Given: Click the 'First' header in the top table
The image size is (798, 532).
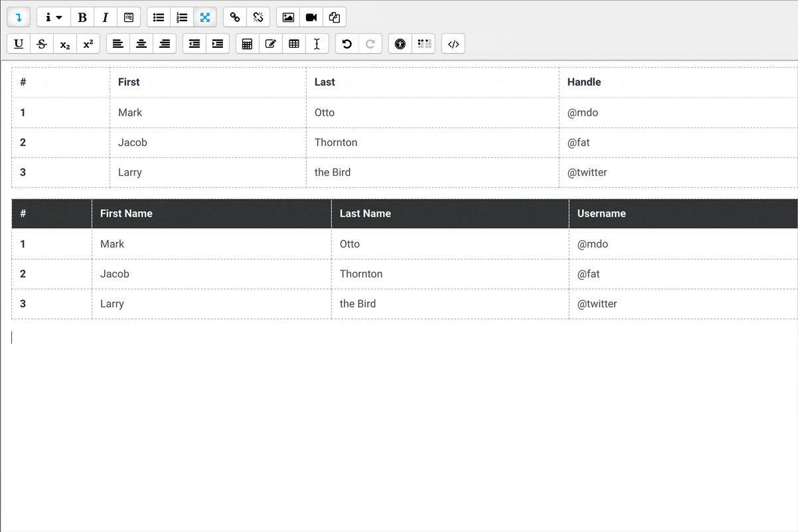Looking at the screenshot, I should [x=129, y=82].
